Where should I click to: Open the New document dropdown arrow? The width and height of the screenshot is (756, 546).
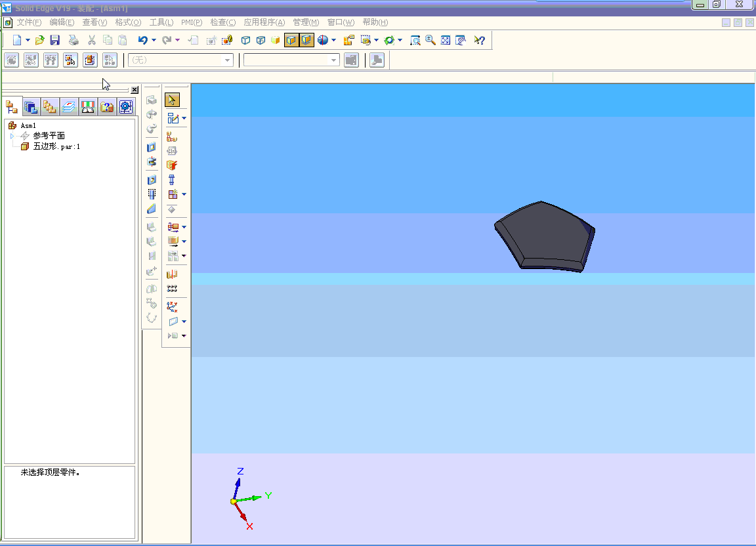coord(28,40)
